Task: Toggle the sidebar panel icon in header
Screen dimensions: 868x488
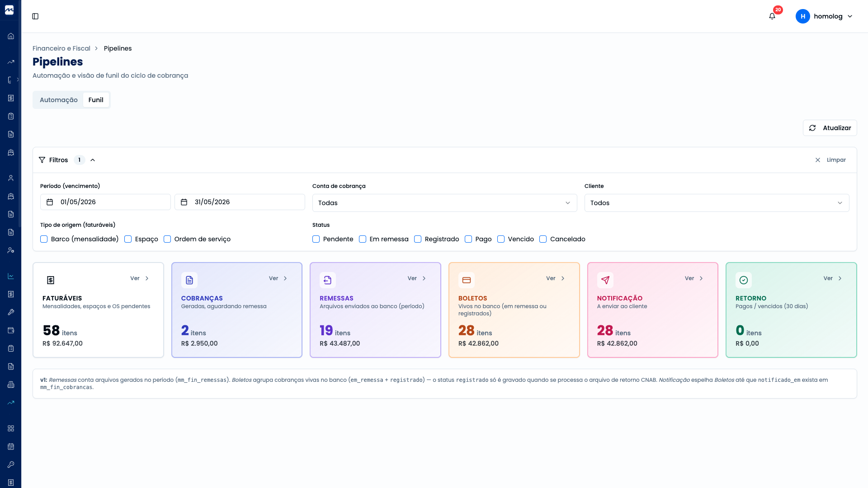Action: tap(35, 16)
